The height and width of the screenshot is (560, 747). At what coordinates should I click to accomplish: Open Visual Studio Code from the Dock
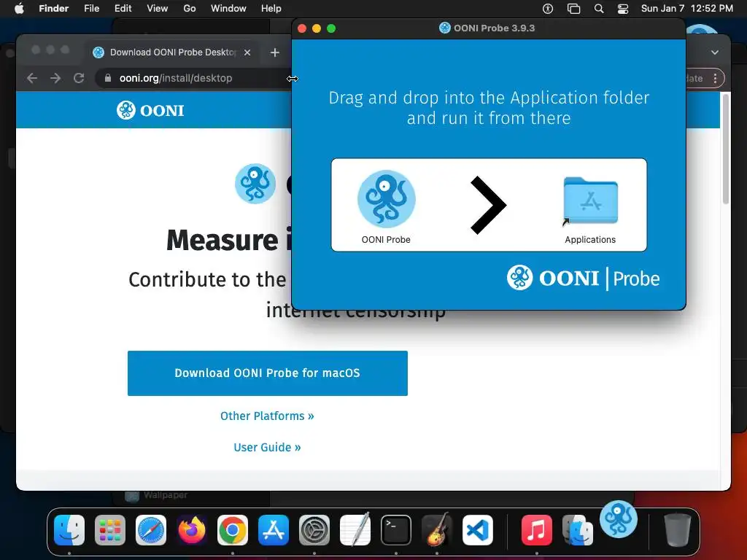point(478,530)
